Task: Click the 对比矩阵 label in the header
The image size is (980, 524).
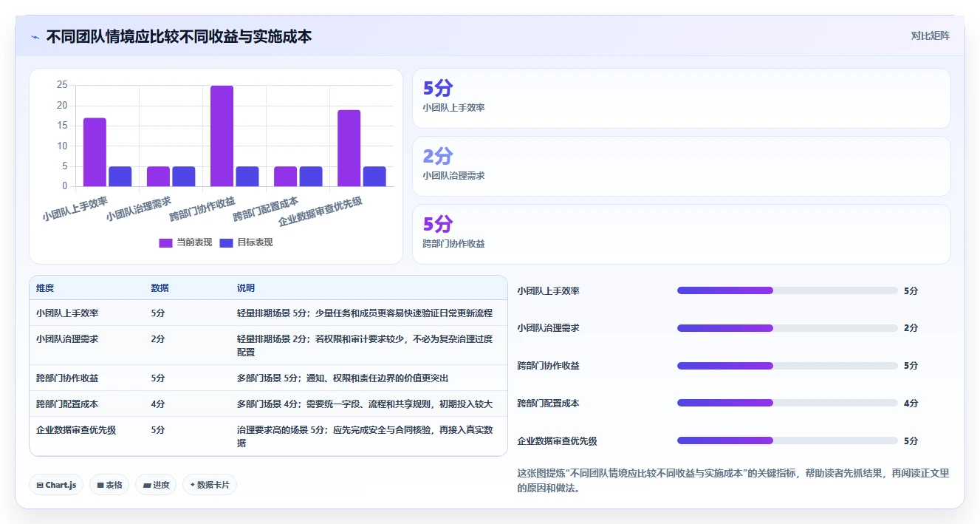Action: [x=931, y=35]
